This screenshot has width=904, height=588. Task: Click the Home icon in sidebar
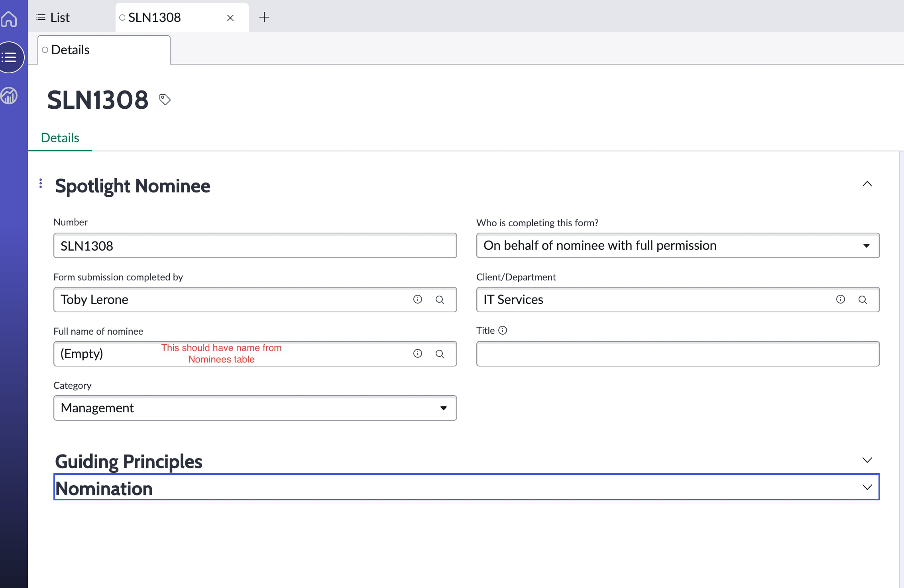(9, 19)
